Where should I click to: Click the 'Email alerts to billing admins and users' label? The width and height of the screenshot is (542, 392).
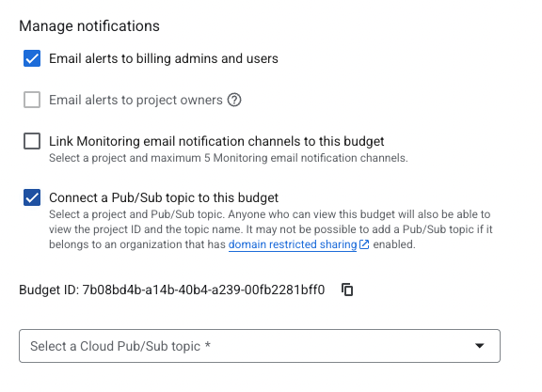164,58
